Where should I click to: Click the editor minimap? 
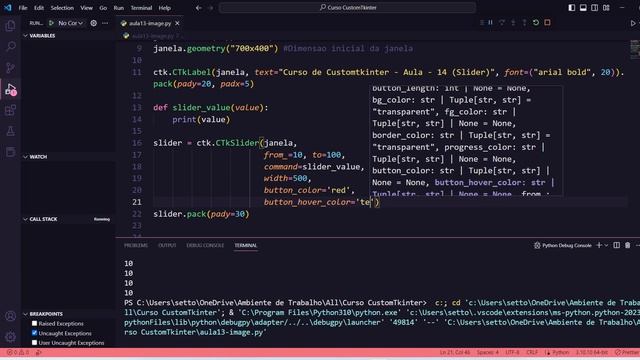click(634, 50)
